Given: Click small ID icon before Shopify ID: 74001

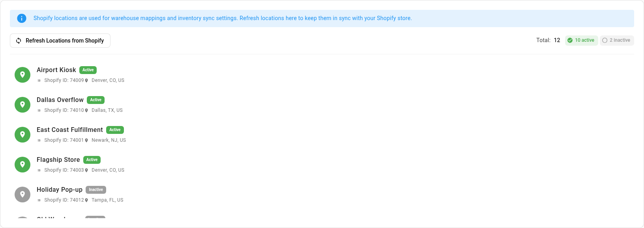Looking at the screenshot, I should [x=39, y=141].
